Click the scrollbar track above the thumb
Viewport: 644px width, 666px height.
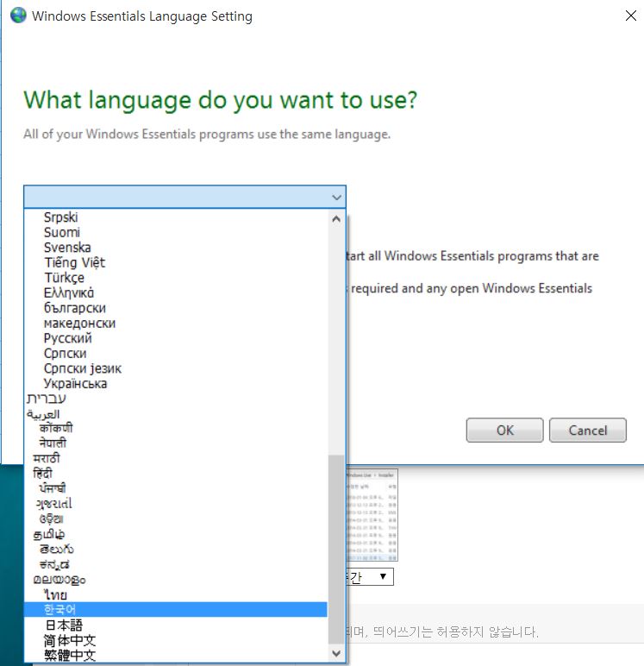click(336, 342)
